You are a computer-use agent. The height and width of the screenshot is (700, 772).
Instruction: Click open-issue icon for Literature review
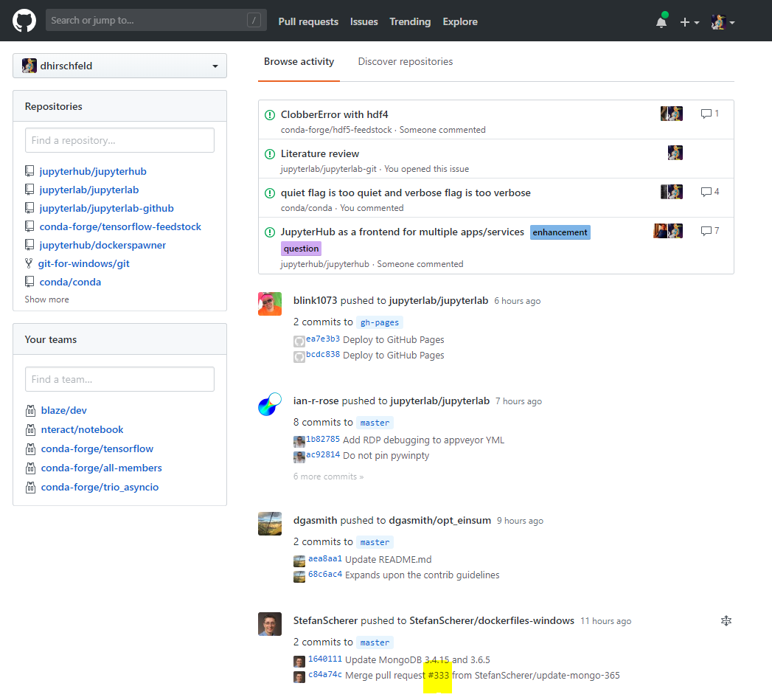coord(270,154)
